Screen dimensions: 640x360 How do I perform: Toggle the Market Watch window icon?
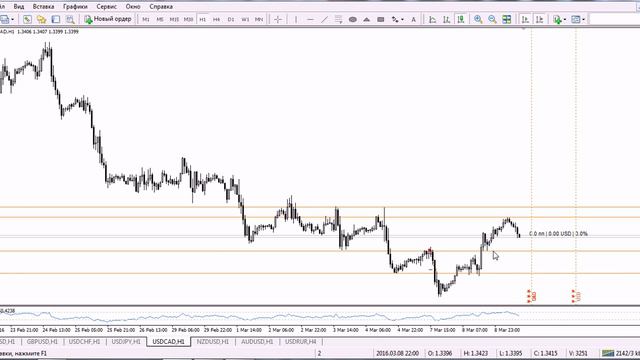point(27,19)
